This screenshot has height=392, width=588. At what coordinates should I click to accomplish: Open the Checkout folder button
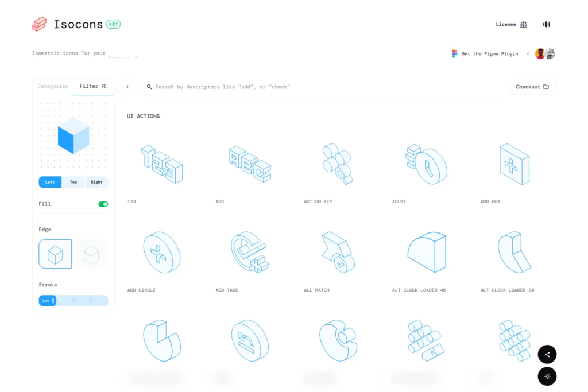coord(532,87)
